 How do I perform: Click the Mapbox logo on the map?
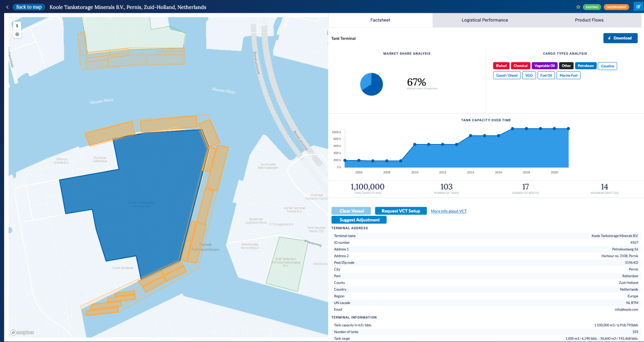point(23,332)
